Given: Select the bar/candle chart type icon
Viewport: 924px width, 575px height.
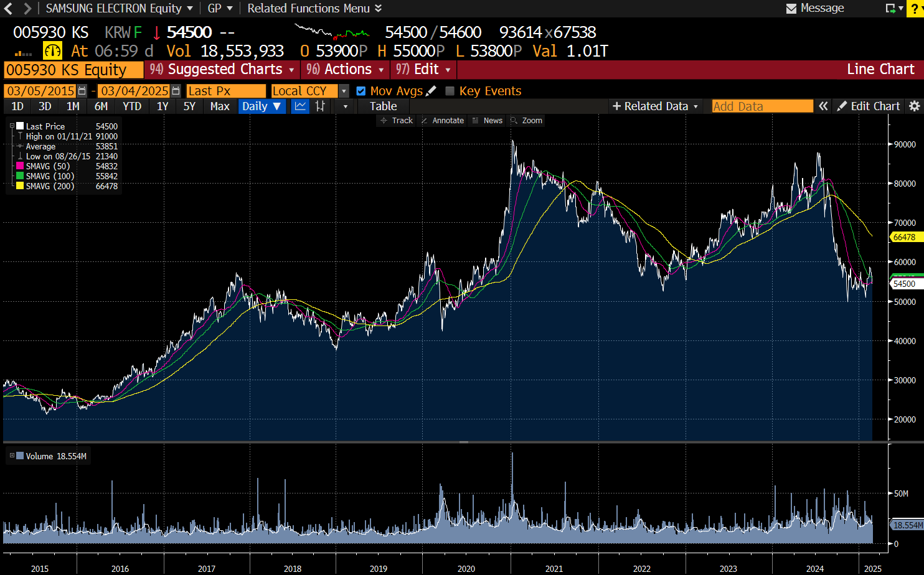Looking at the screenshot, I should pyautogui.click(x=320, y=106).
